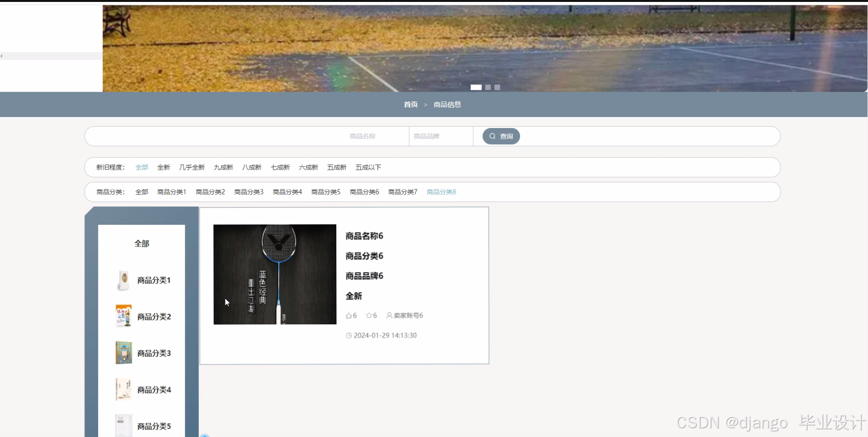This screenshot has width=868, height=437.
Task: Open 商品分类3 in the left sidebar
Action: point(154,353)
